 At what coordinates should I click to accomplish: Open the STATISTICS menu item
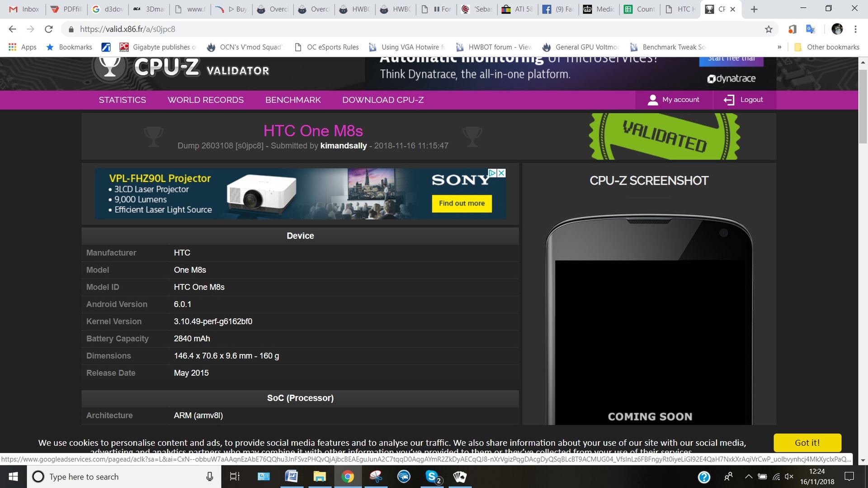coord(123,100)
